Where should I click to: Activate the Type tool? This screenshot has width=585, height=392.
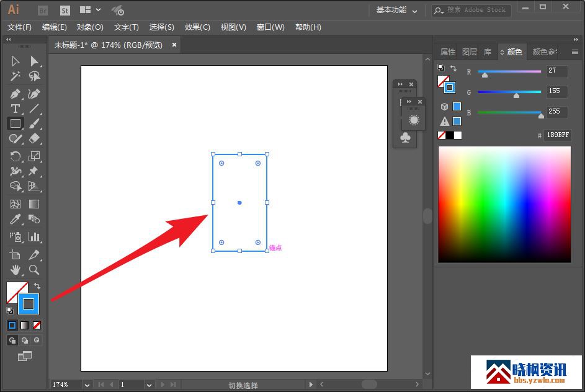point(16,109)
